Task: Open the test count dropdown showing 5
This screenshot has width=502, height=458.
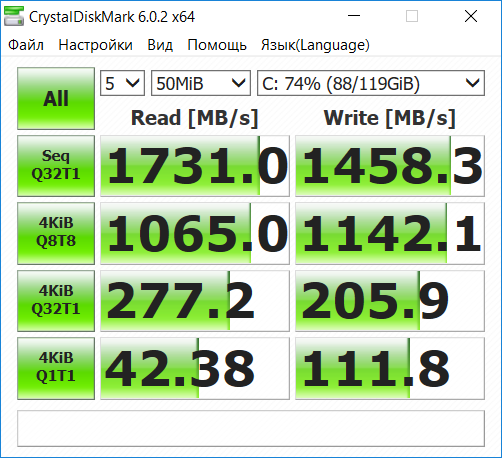Action: point(122,83)
